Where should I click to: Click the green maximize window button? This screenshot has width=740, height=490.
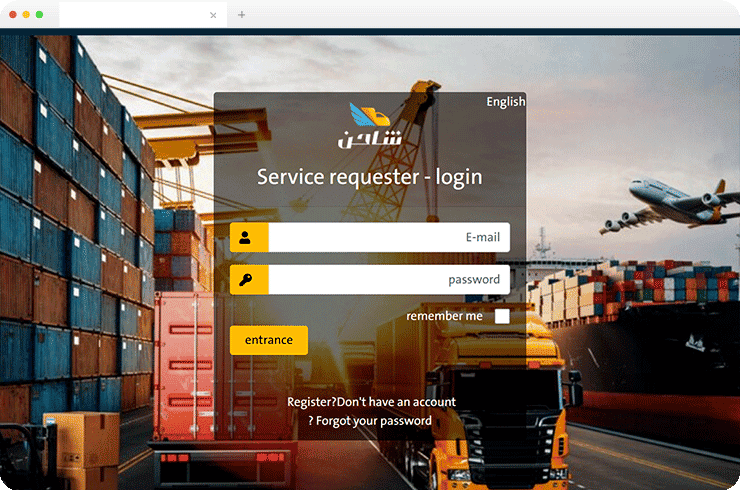click(x=40, y=15)
